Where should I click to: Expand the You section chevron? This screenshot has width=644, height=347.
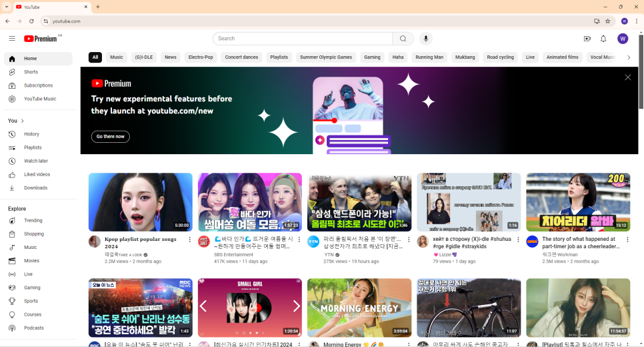[23, 121]
